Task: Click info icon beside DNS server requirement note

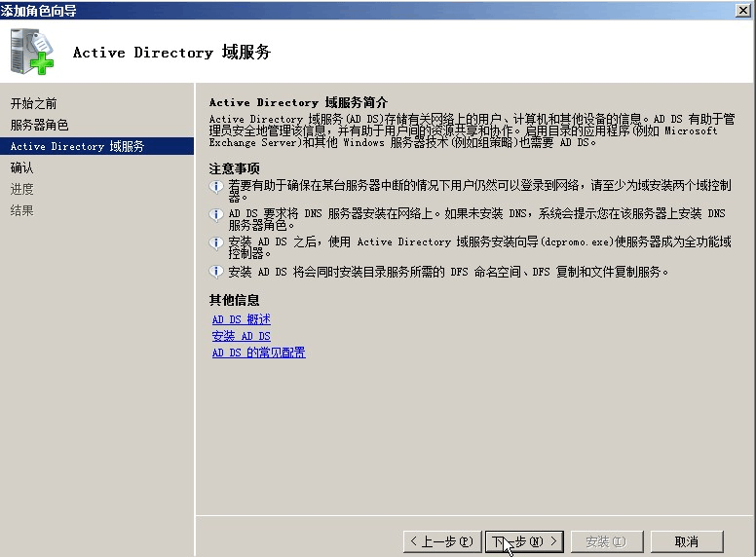Action: [216, 214]
